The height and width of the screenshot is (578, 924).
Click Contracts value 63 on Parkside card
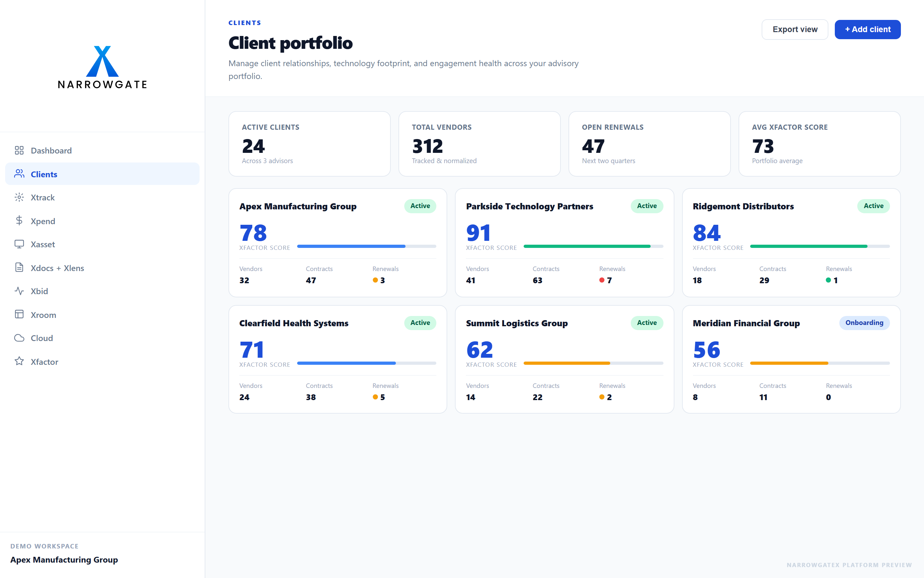coord(537,281)
